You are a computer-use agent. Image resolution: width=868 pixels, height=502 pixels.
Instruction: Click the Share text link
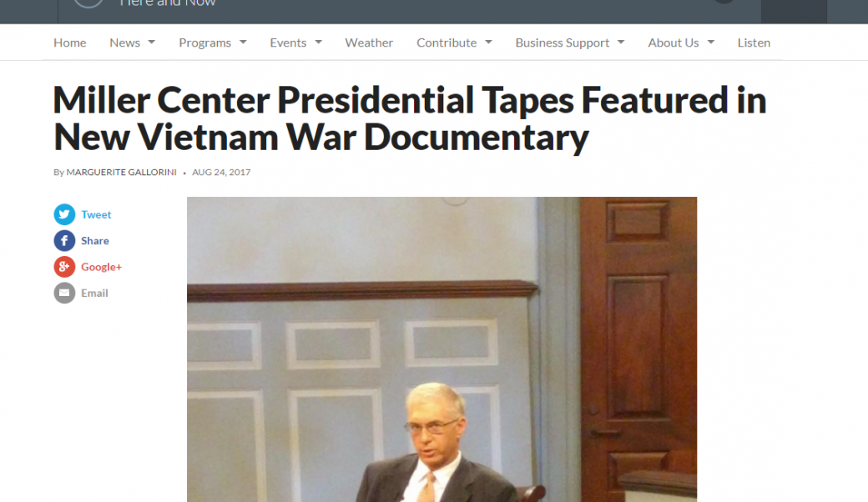tap(95, 240)
